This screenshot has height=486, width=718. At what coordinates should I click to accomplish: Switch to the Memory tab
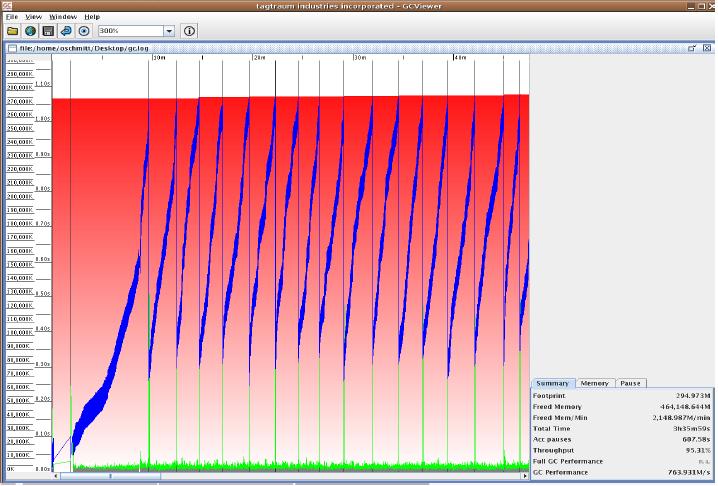coord(595,383)
